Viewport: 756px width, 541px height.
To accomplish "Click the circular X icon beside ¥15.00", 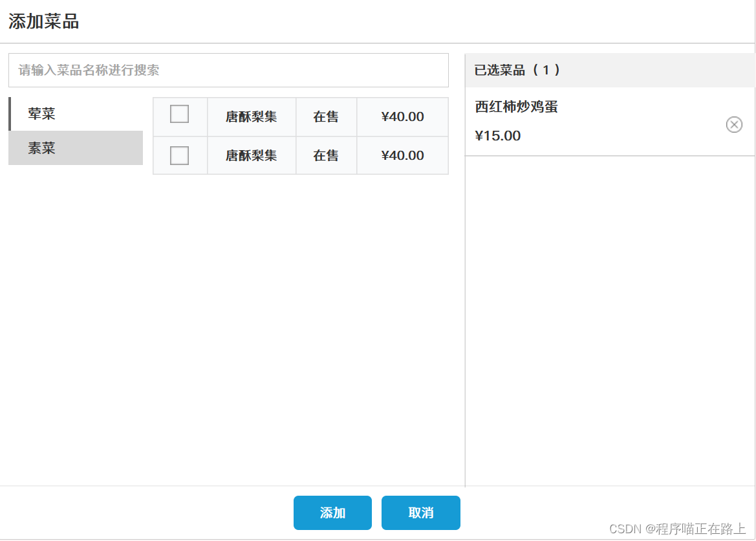I will pos(734,124).
